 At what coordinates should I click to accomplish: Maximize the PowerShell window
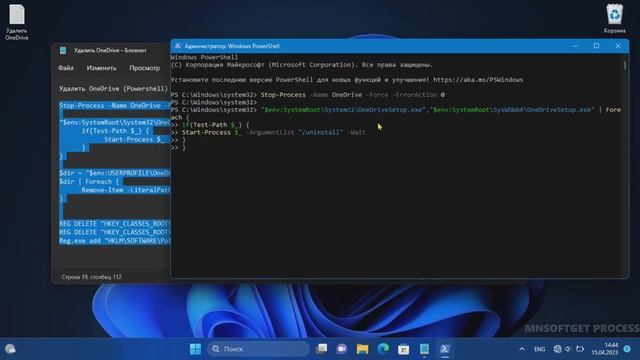596,46
